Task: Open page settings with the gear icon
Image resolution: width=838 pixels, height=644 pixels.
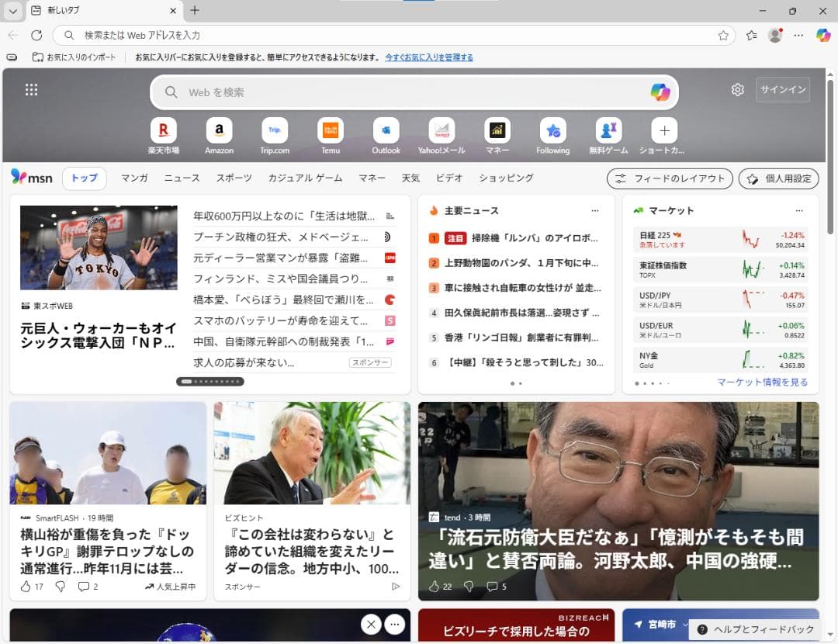Action: coord(736,89)
